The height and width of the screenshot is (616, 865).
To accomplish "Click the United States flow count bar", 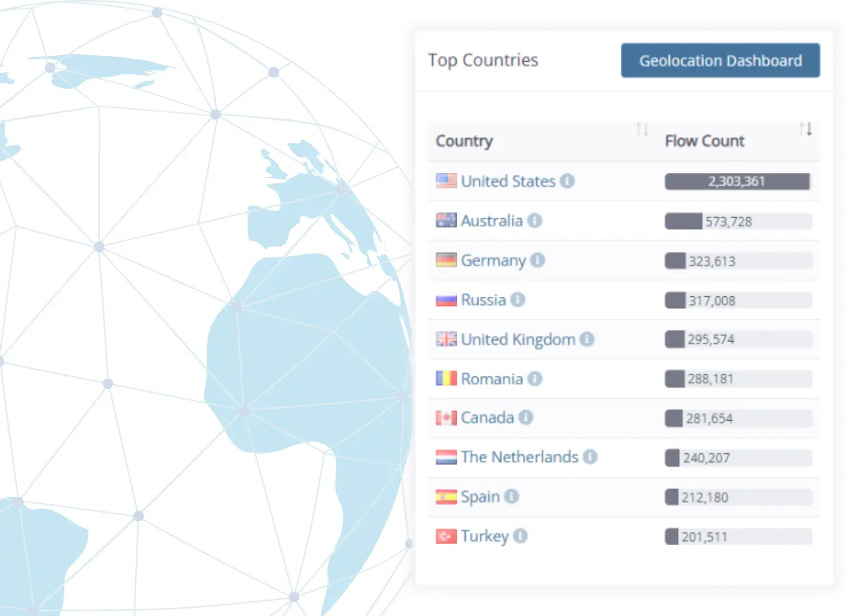I will pos(737,182).
